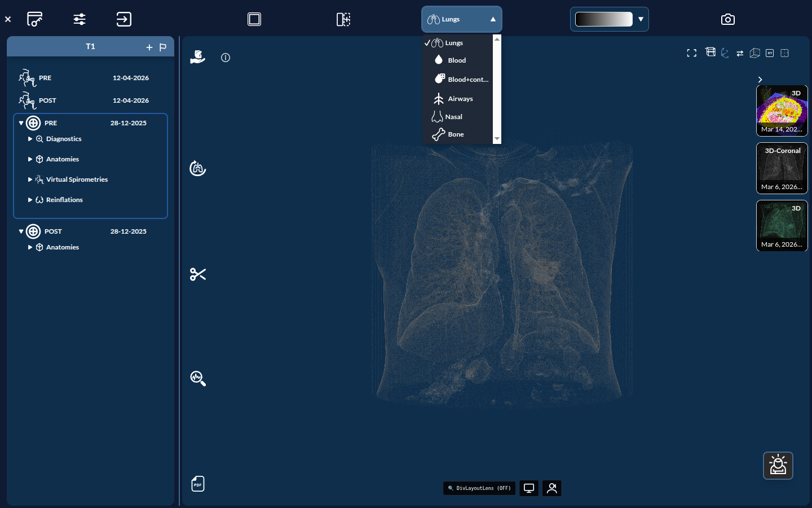This screenshot has height=508, width=812.
Task: Select the T1 tab
Action: coord(90,47)
